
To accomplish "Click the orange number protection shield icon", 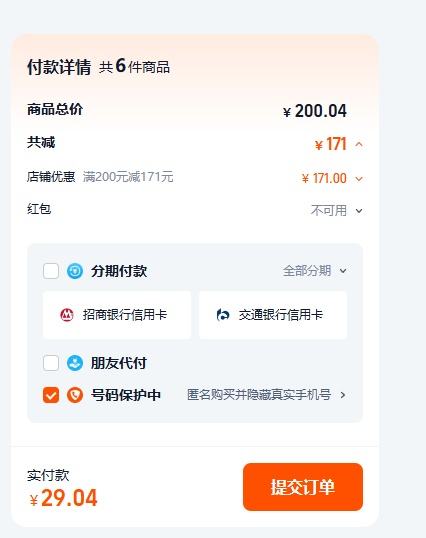I will click(75, 395).
